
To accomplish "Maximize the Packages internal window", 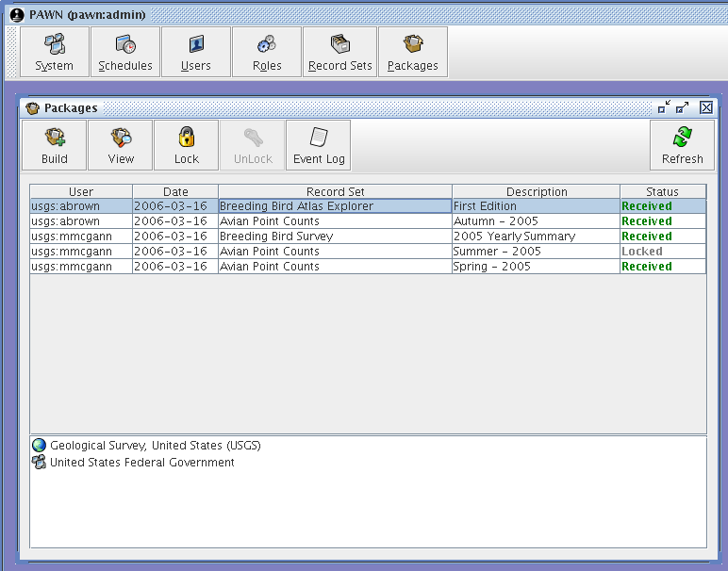I will coord(683,108).
